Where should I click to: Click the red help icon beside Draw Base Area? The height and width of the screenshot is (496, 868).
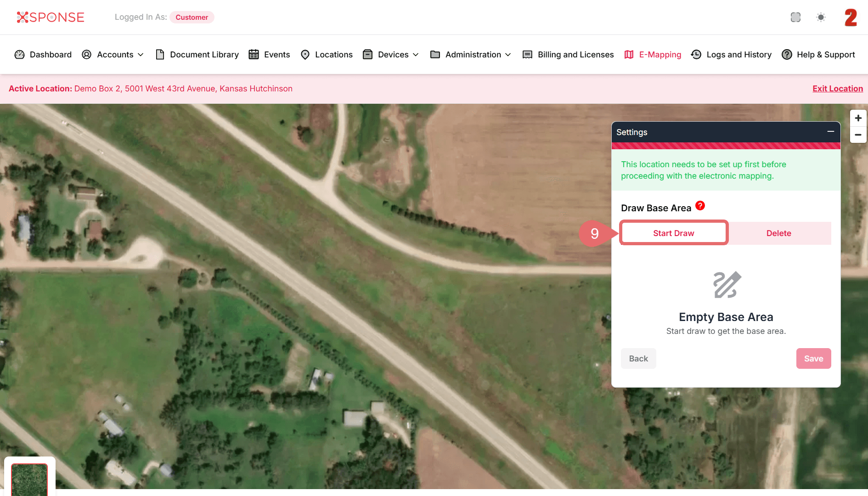(x=700, y=206)
